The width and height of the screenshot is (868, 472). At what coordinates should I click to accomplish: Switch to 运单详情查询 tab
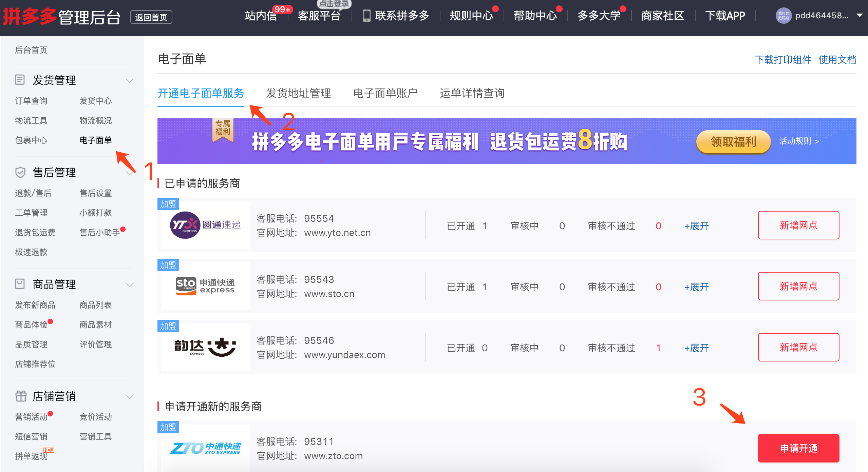[472, 93]
